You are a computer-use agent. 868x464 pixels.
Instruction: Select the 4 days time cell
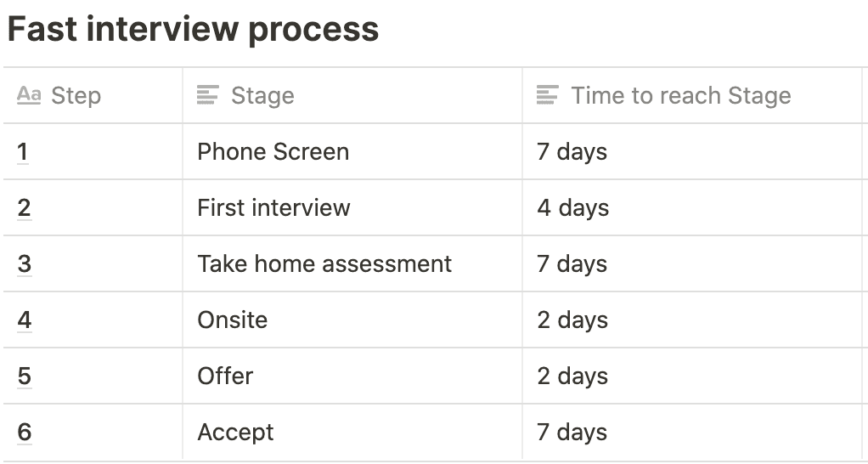692,207
